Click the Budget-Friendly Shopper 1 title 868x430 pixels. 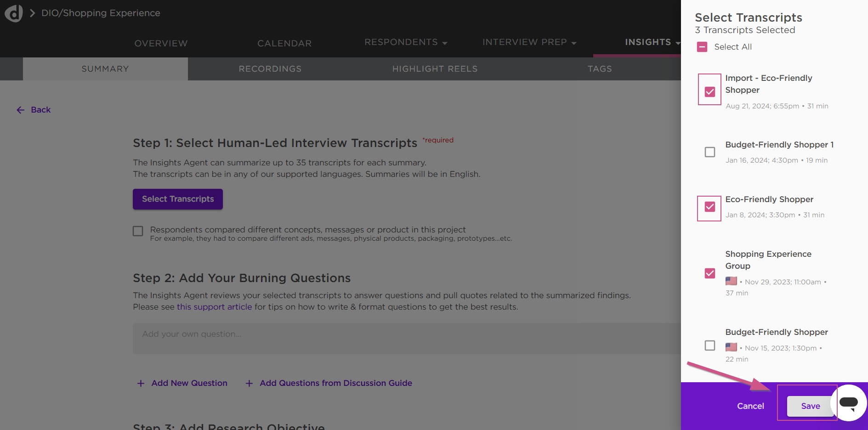(779, 145)
